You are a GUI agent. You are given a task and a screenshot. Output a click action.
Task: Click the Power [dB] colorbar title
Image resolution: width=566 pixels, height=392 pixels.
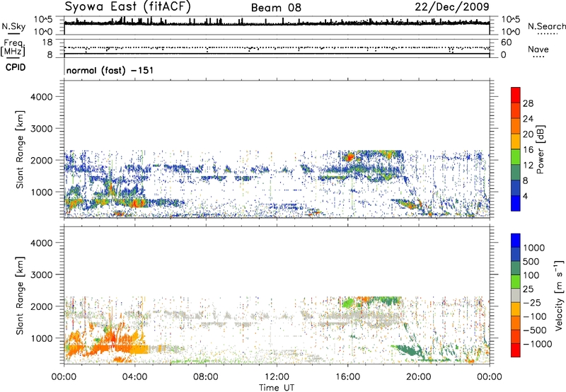[540, 149]
